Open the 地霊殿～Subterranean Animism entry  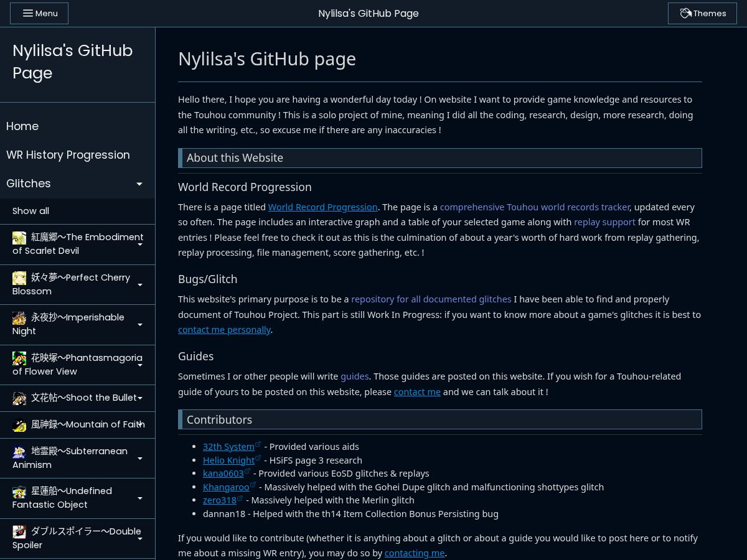click(x=77, y=458)
